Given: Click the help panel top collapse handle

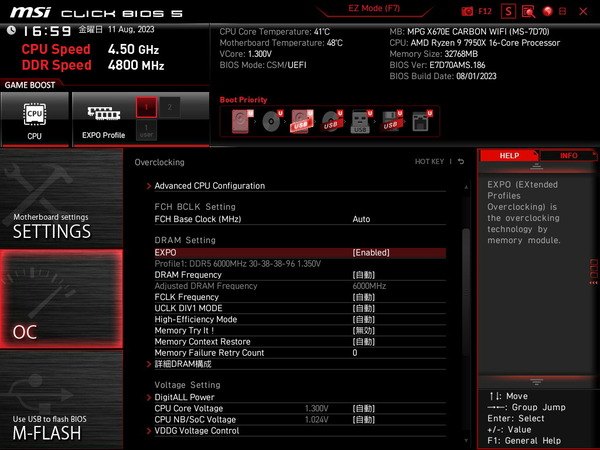Looking at the screenshot, I should pos(536,166).
